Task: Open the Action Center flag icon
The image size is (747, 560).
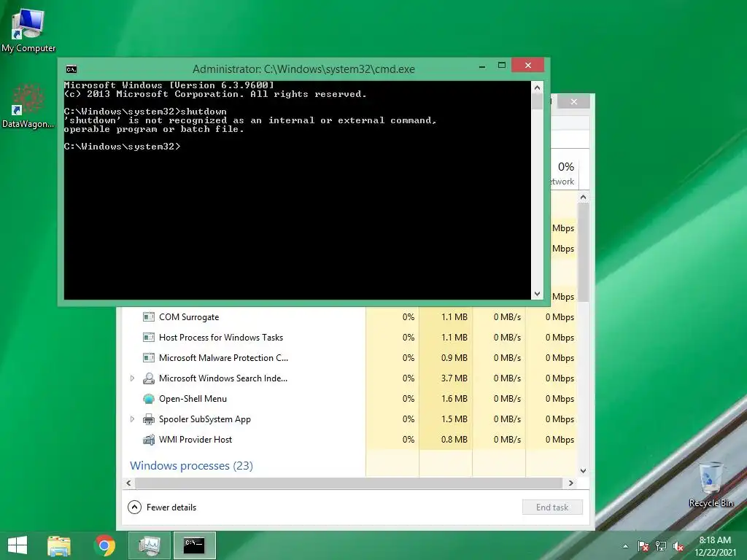Action: (x=643, y=546)
